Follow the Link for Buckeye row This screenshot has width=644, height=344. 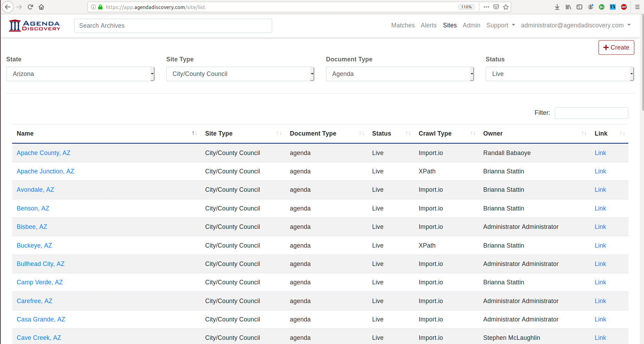(600, 246)
